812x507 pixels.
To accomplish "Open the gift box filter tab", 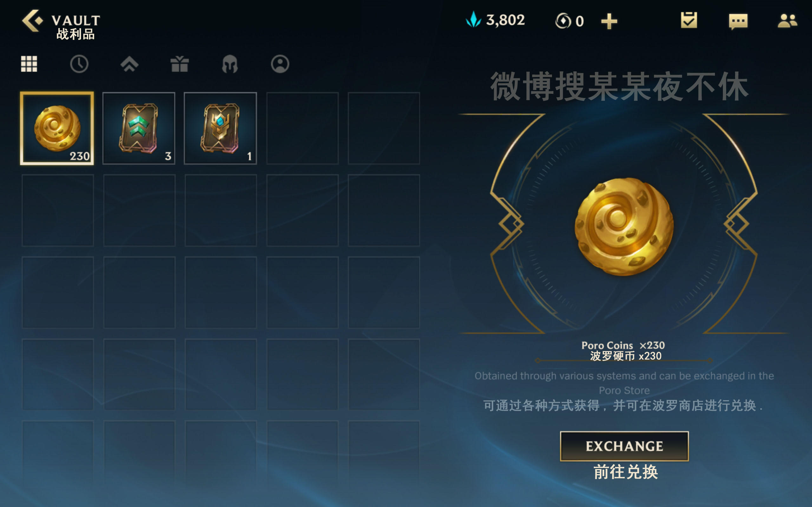I will coord(180,64).
